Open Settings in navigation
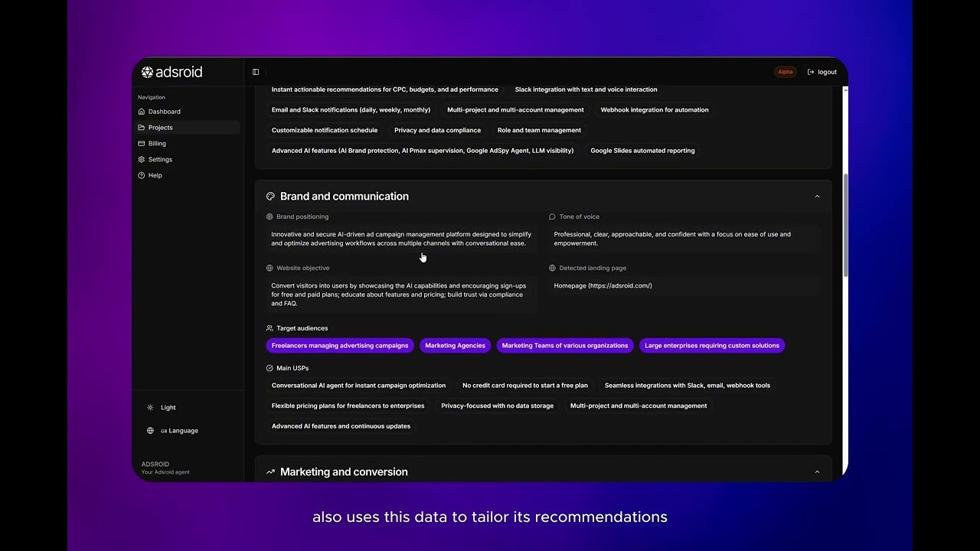Viewport: 980px width, 551px height. tap(188, 160)
